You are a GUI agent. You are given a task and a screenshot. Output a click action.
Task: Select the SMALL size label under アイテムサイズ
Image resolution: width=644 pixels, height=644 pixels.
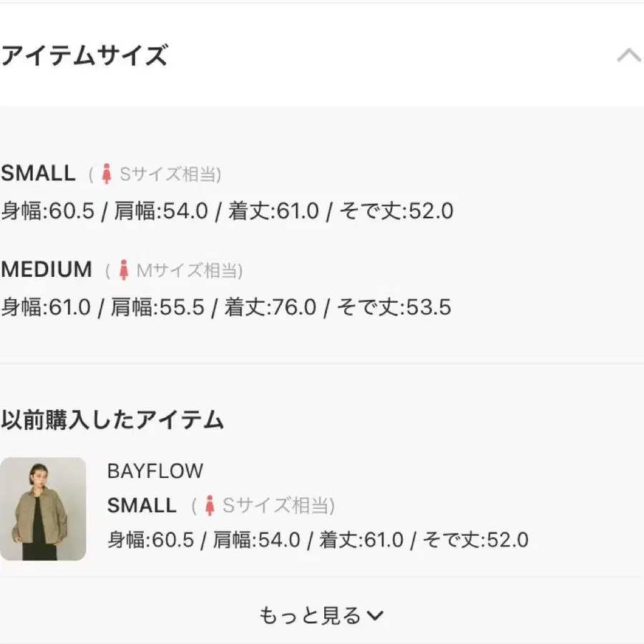pos(38,173)
